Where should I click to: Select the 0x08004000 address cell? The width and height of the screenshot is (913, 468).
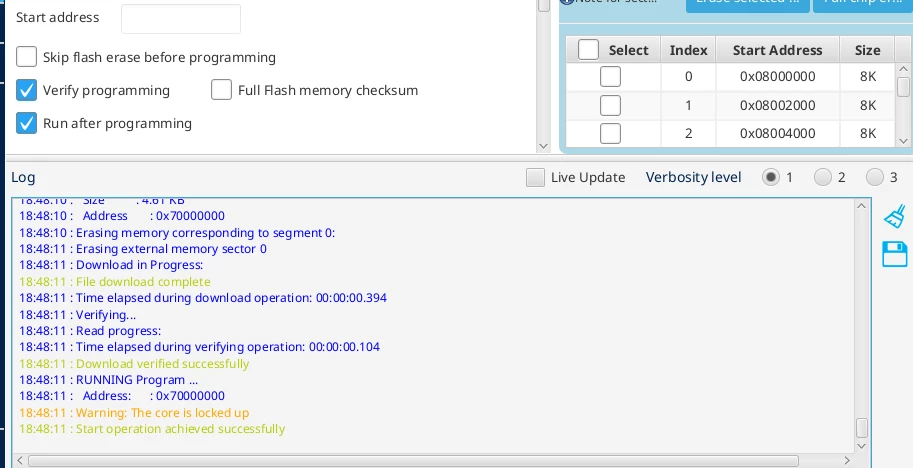777,133
